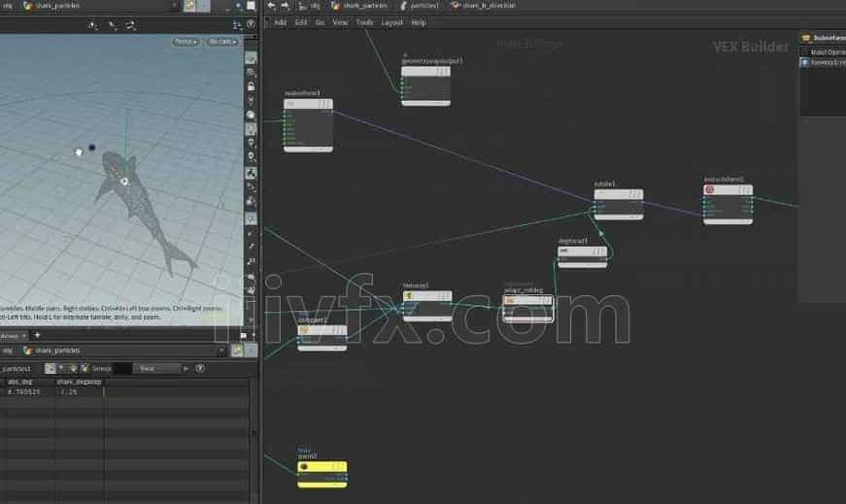Open the Go menu in network editor
The height and width of the screenshot is (504, 846).
(x=320, y=22)
